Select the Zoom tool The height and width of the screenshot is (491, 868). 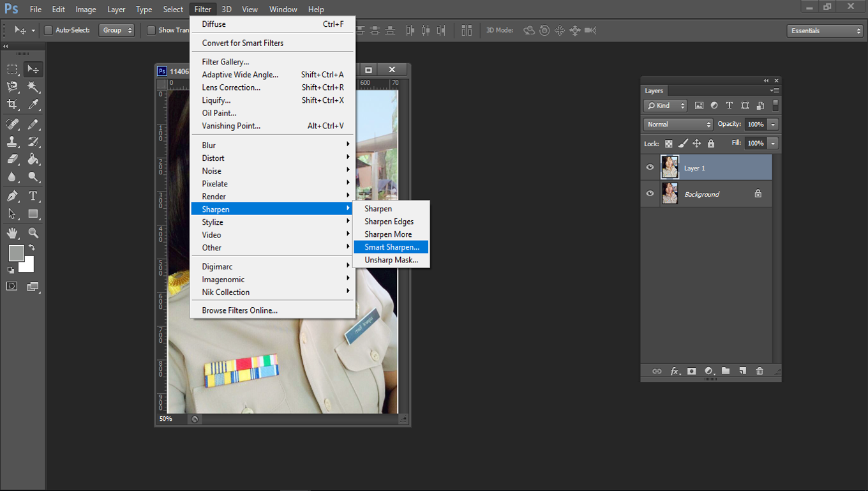coord(33,233)
